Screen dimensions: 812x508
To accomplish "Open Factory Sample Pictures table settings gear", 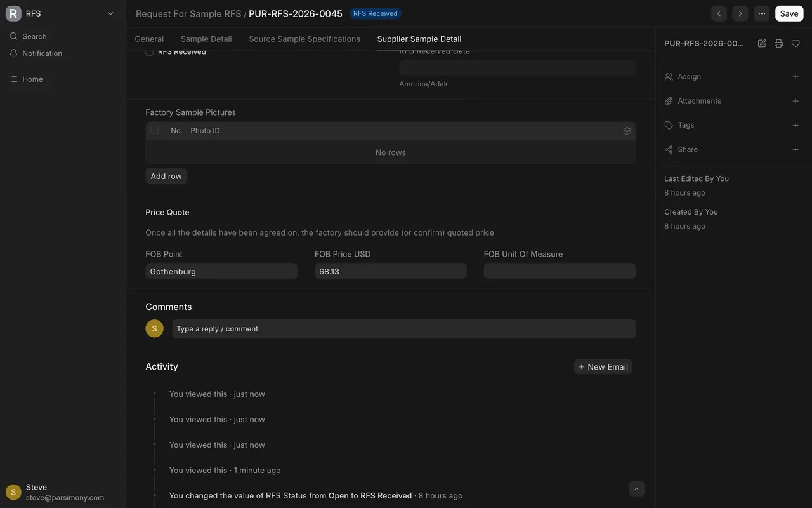I will click(627, 131).
